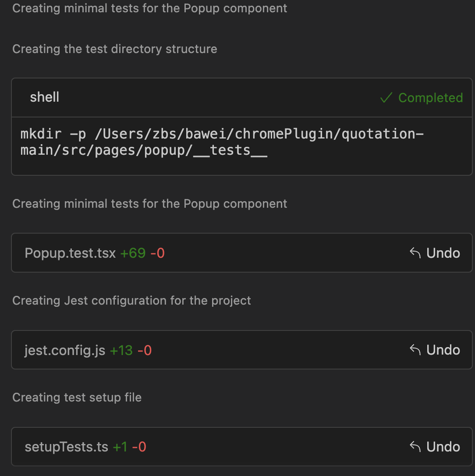
Task: Click the green checkmark beside Completed
Action: (386, 98)
